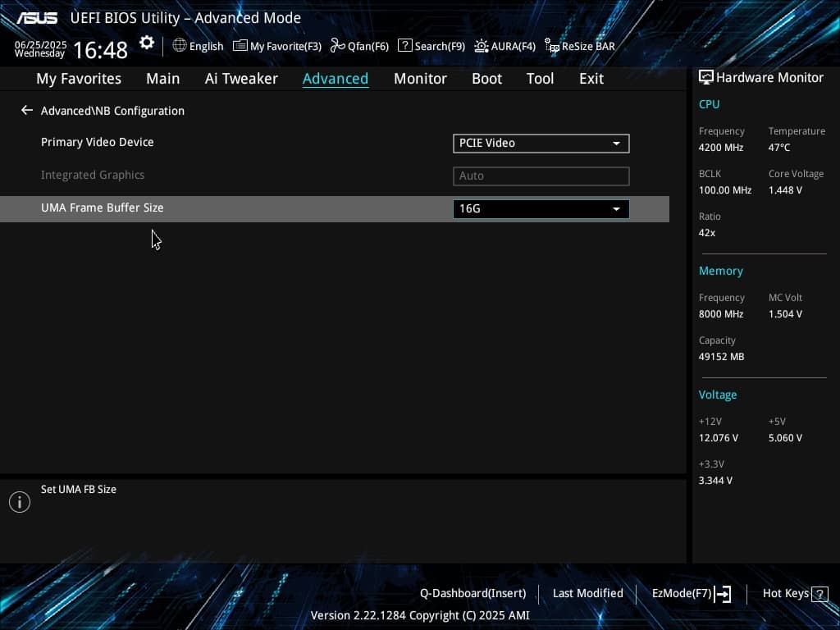Image resolution: width=840 pixels, height=630 pixels.
Task: Click the ASUS logo
Action: point(36,18)
